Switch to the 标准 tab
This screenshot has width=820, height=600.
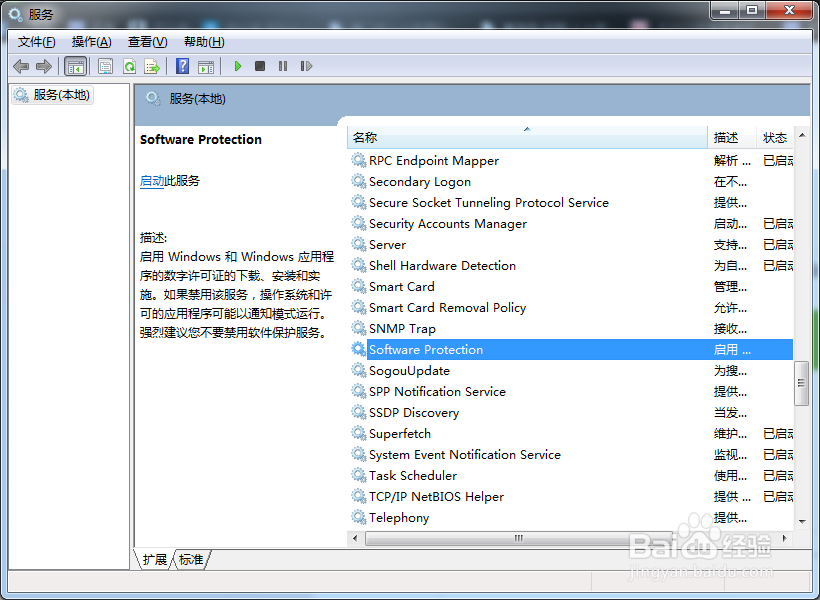(x=191, y=560)
